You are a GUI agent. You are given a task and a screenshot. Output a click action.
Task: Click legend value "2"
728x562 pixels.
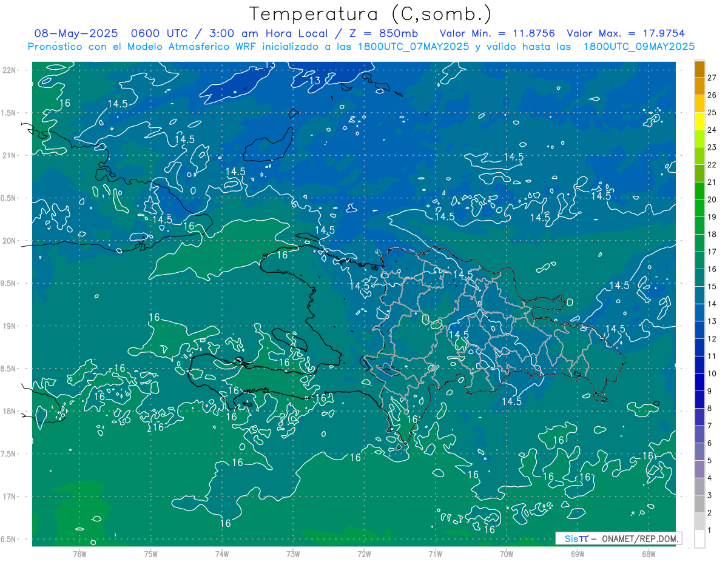pos(710,513)
